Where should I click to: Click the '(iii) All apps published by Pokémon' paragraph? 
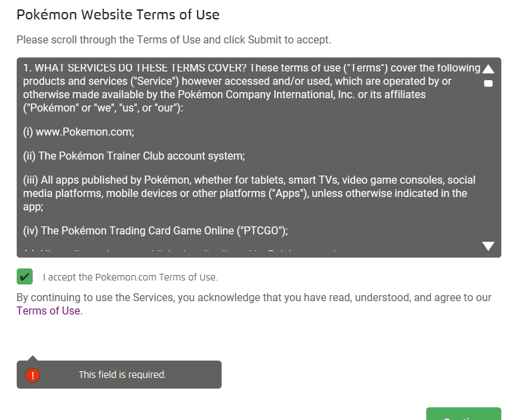(249, 194)
